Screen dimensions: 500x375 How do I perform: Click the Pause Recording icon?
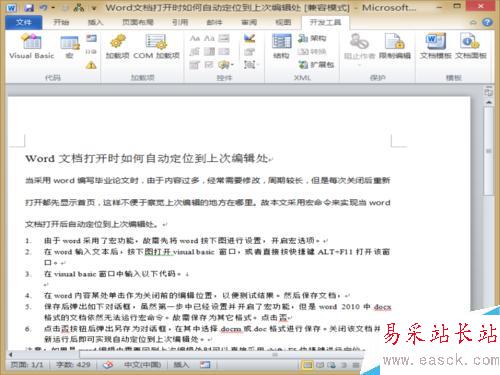91,52
